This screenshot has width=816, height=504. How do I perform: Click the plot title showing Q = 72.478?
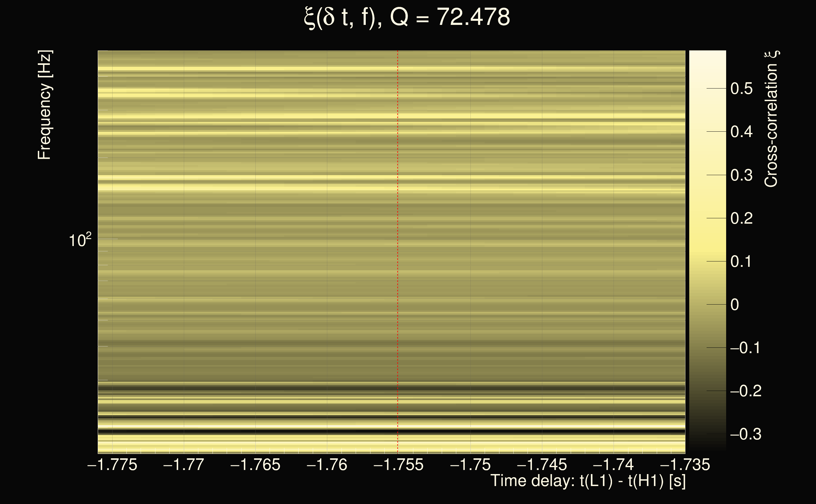407,17
